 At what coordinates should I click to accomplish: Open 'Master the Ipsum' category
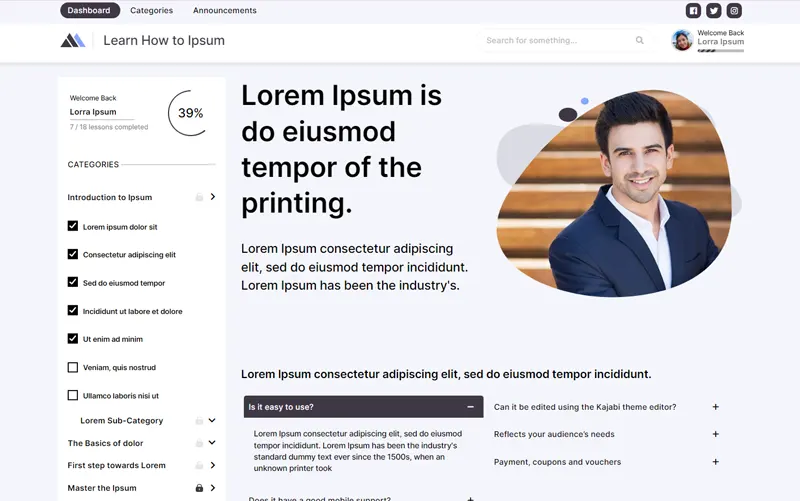tap(102, 488)
